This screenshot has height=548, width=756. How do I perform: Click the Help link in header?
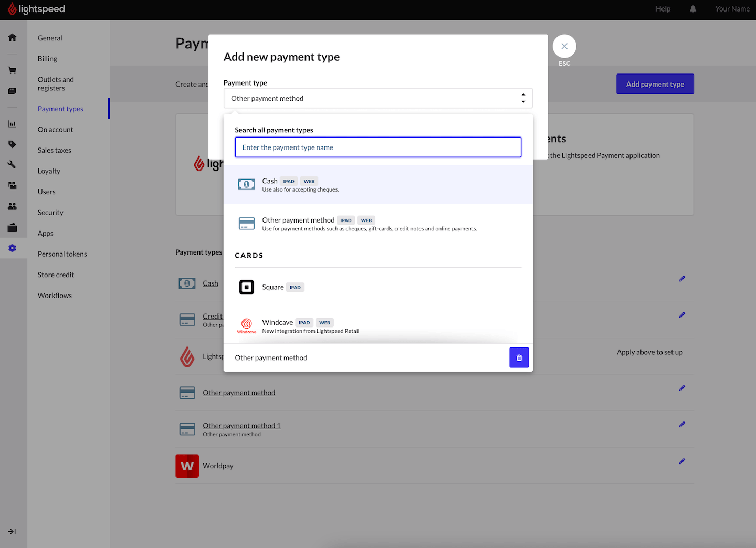(x=663, y=9)
